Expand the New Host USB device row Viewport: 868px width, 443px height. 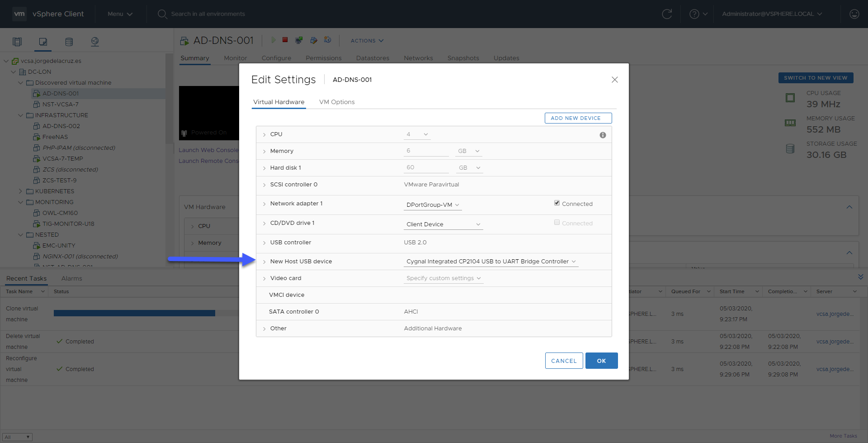tap(264, 262)
